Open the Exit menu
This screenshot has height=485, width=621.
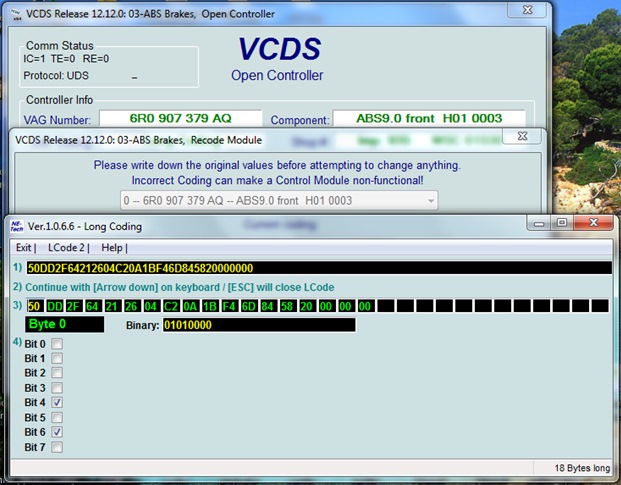click(25, 247)
